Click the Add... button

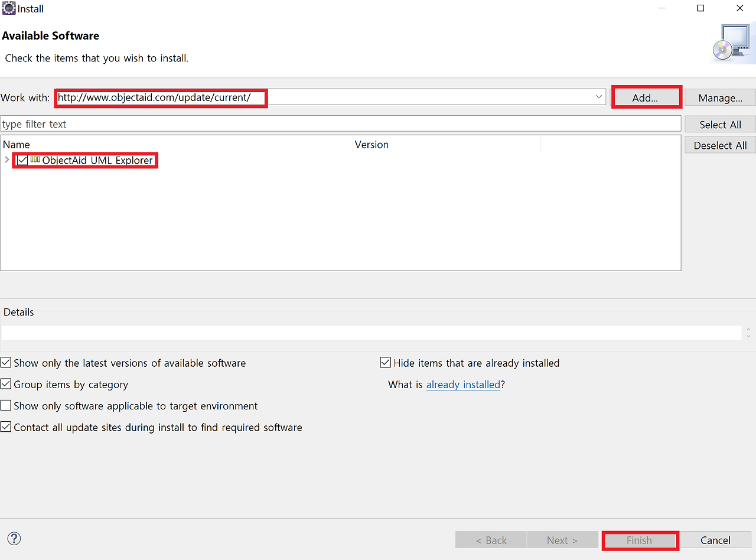point(646,97)
